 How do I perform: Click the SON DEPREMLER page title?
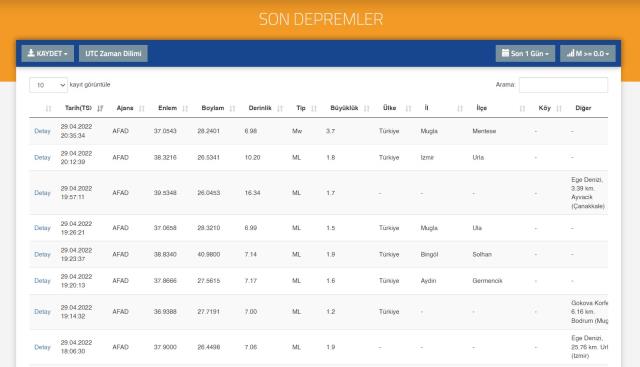point(321,19)
